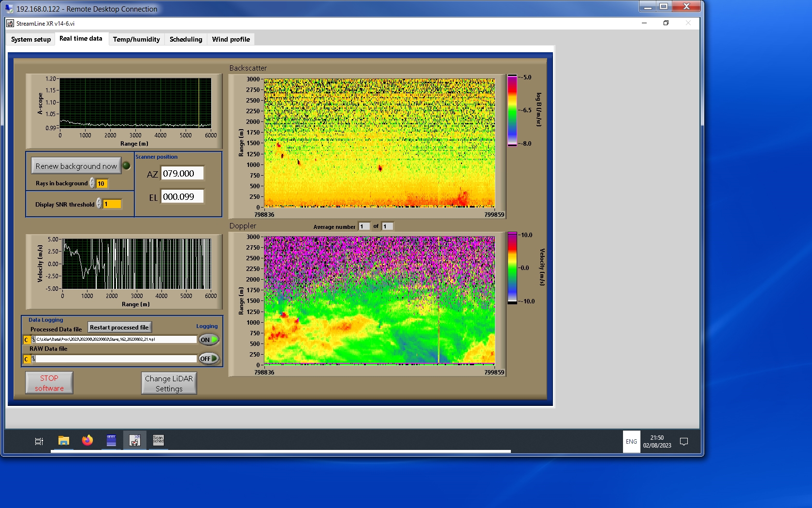
Task: Click the AZ scanner position field
Action: 182,173
